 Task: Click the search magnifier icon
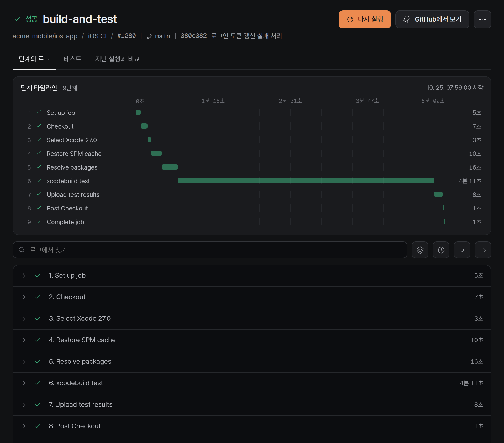(x=22, y=250)
